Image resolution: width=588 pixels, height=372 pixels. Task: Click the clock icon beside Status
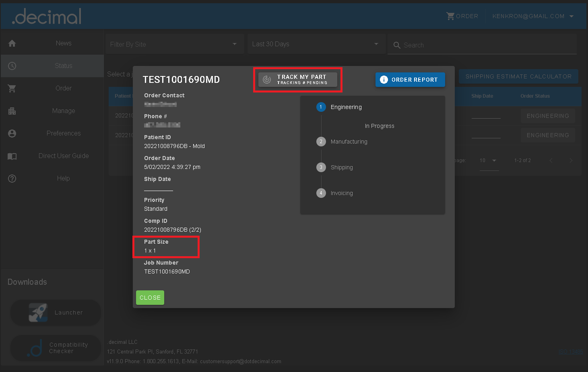12,66
